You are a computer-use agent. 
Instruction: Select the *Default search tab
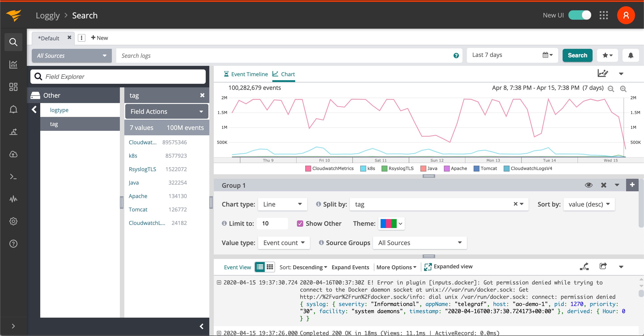(x=49, y=38)
